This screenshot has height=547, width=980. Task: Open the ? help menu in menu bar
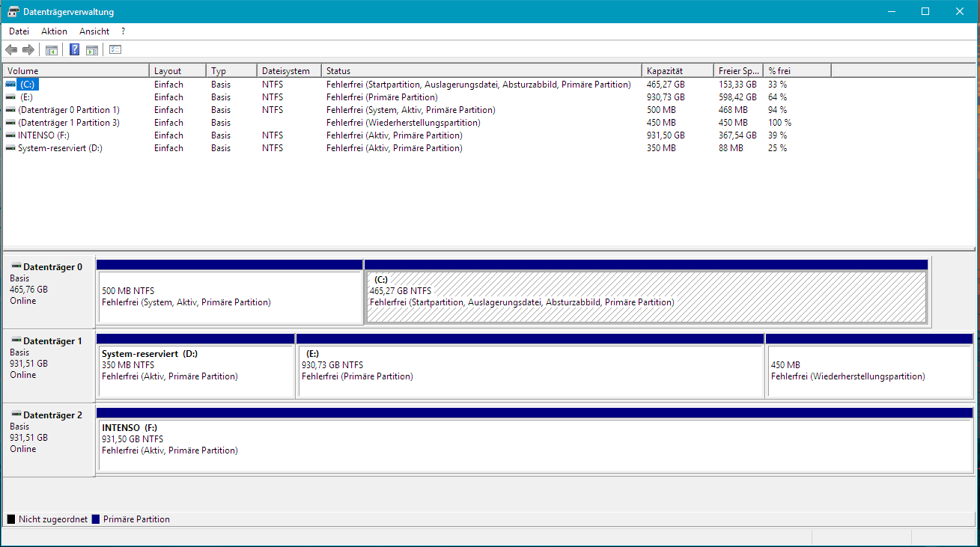point(123,31)
